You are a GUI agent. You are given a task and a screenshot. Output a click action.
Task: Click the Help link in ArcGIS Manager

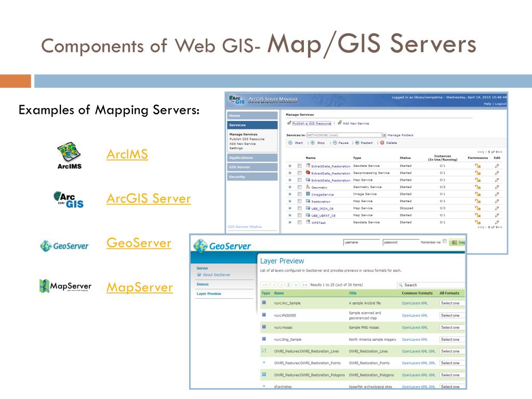487,104
